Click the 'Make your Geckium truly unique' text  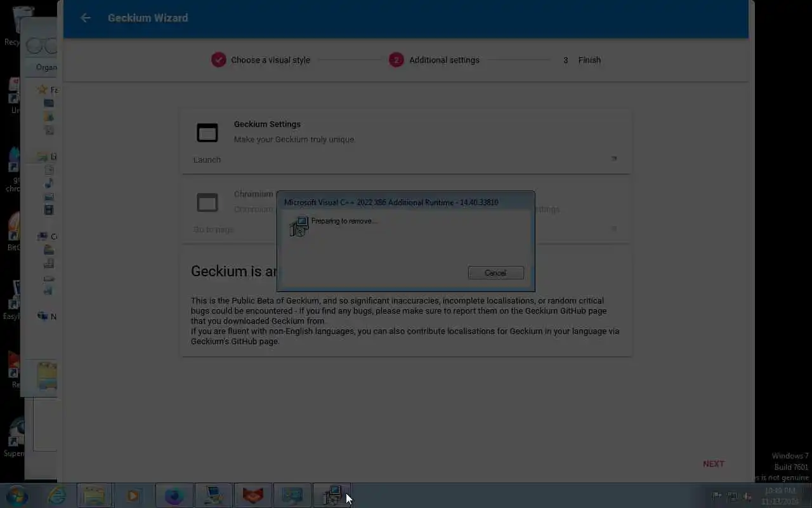[x=294, y=139]
